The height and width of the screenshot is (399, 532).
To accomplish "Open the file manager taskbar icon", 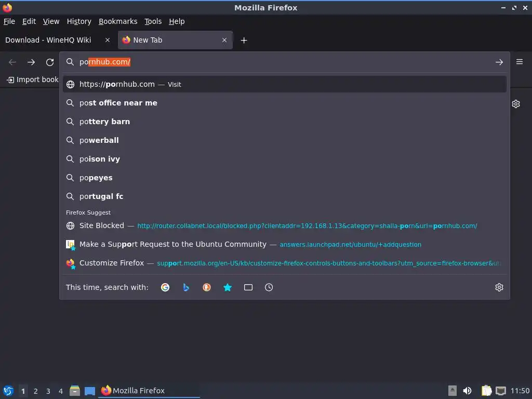I will point(75,391).
